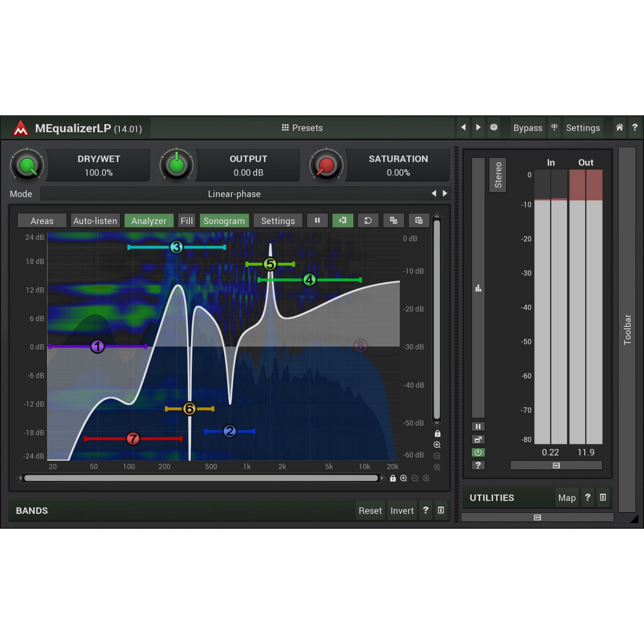The image size is (644, 644).
Task: Open the Presets menu
Action: [x=302, y=128]
